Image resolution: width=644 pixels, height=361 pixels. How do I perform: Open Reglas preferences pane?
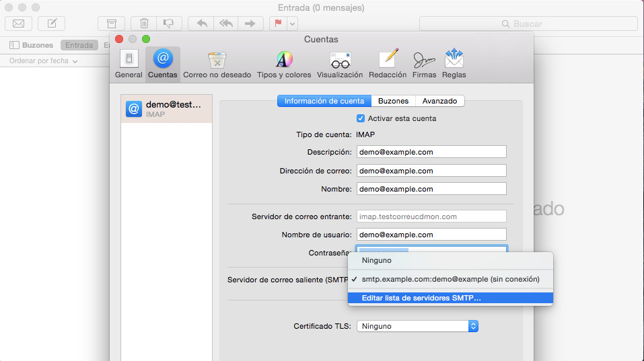coord(454,64)
